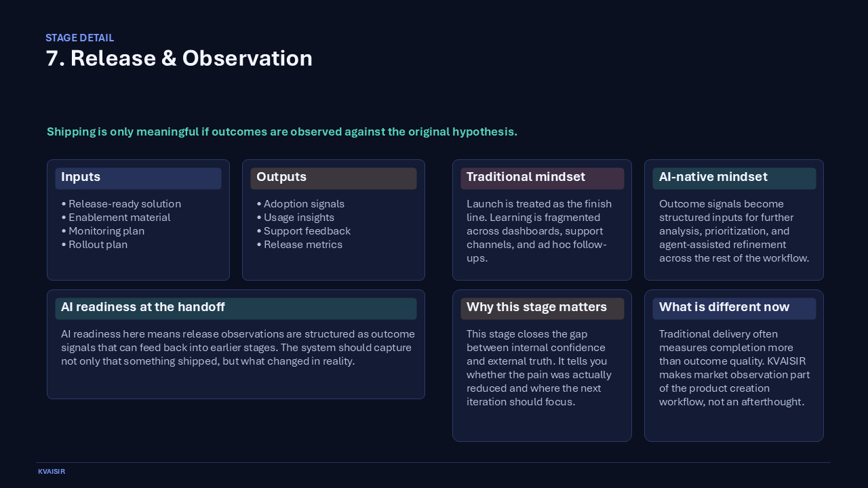Click the 'What is different now' heading

(724, 307)
